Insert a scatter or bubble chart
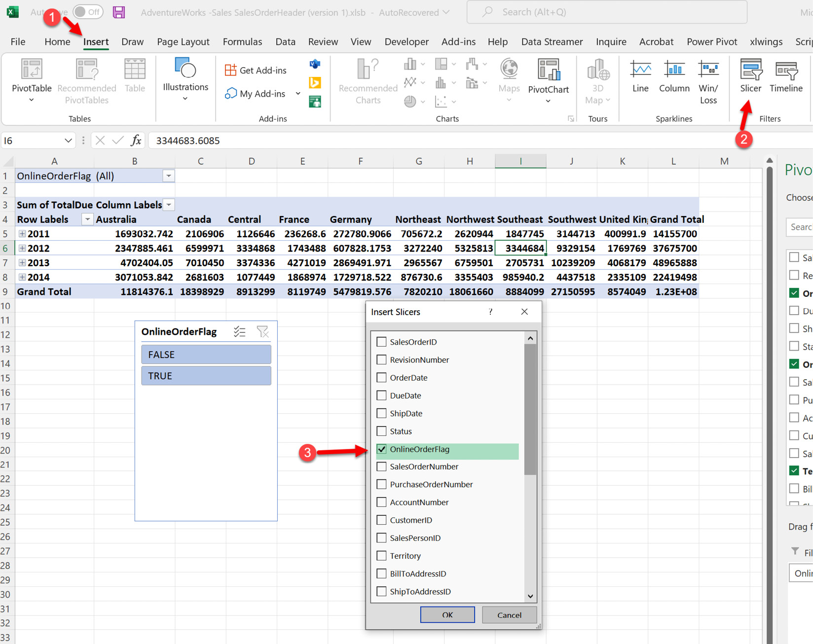The height and width of the screenshot is (644, 813). pyautogui.click(x=445, y=102)
